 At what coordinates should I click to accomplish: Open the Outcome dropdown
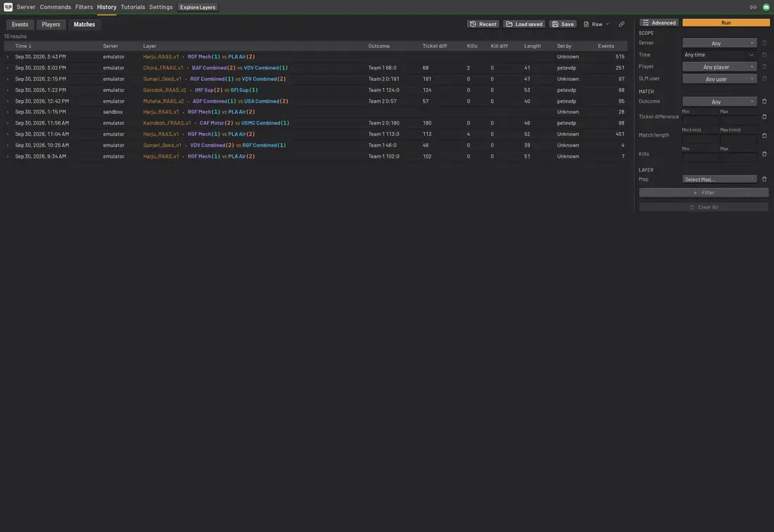(x=719, y=101)
